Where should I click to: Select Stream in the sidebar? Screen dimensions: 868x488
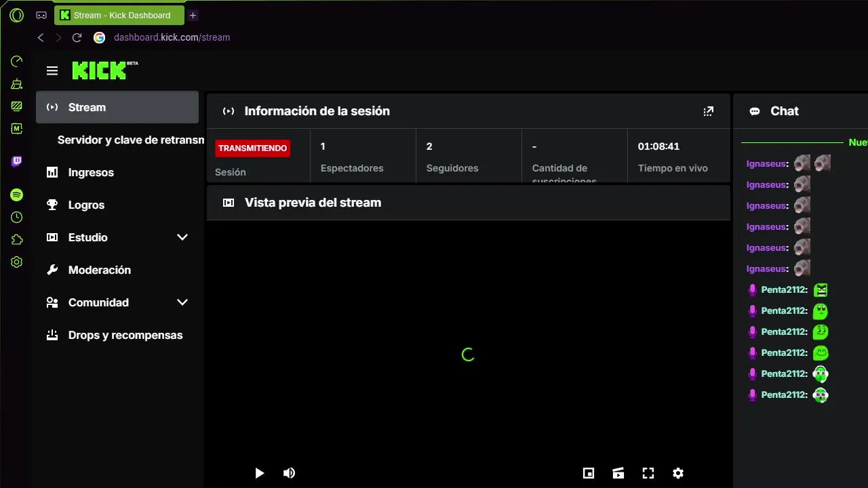(x=117, y=107)
